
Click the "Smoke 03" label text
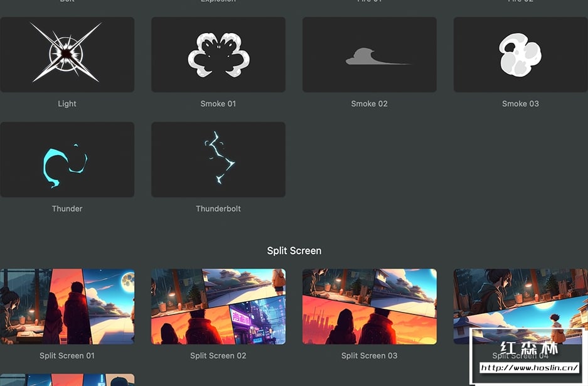click(x=520, y=104)
